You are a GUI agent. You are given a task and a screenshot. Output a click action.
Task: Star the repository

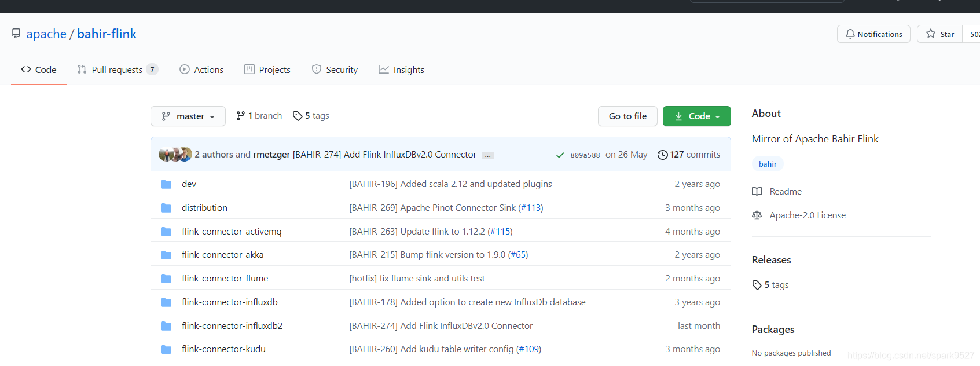point(940,34)
